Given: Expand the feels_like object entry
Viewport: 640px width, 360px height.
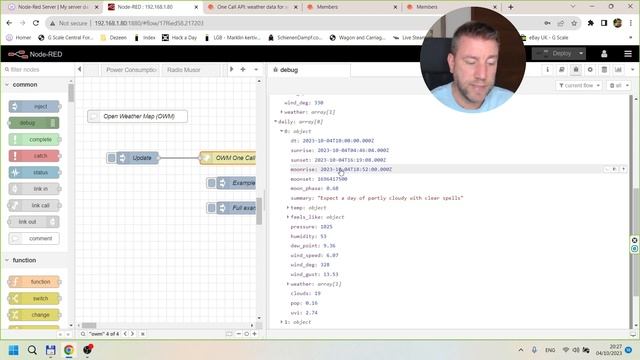Looking at the screenshot, I should point(288,217).
